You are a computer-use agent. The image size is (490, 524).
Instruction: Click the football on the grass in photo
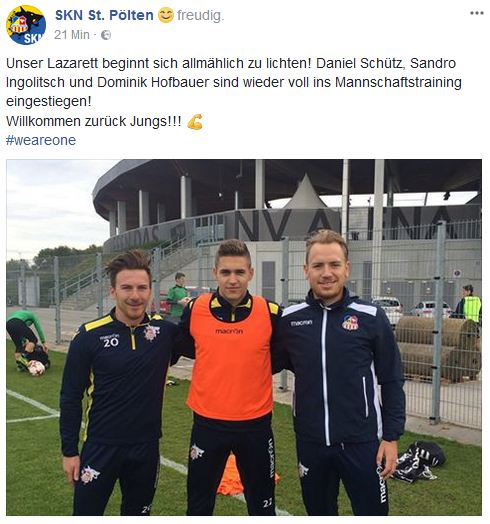pos(36,368)
